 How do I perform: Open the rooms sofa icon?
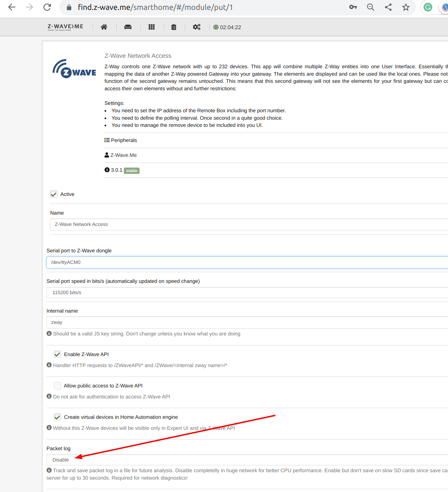tap(128, 27)
